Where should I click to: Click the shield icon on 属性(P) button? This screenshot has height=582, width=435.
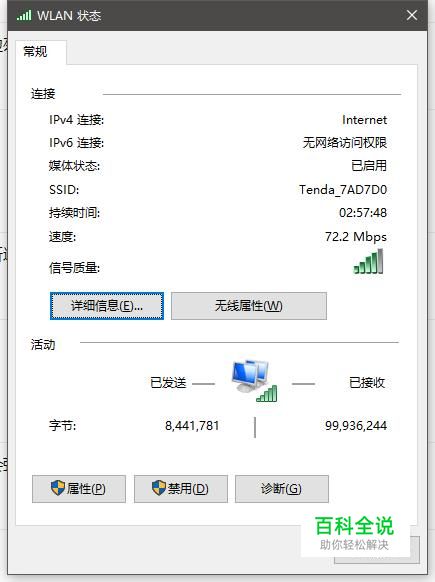[58, 488]
